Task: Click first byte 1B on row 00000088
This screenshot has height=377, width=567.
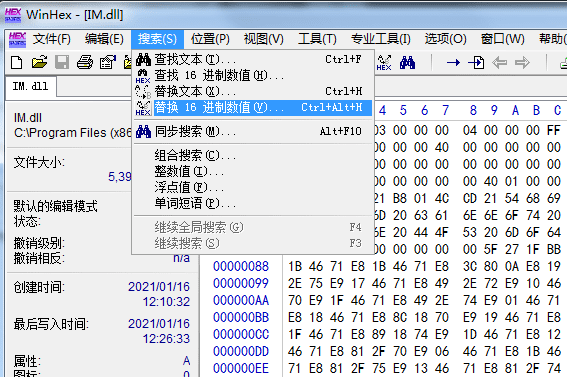Action: (295, 266)
